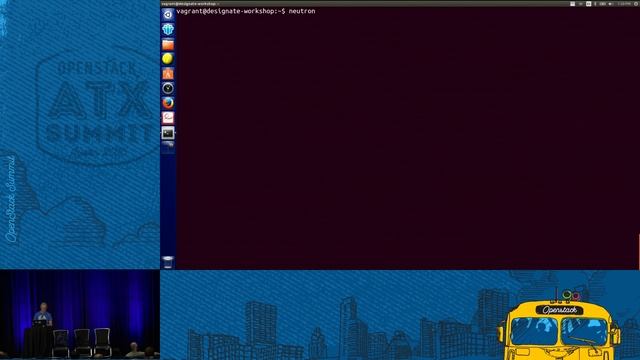
Task: Open the Ubuntu Dash search launcher
Action: point(168,15)
